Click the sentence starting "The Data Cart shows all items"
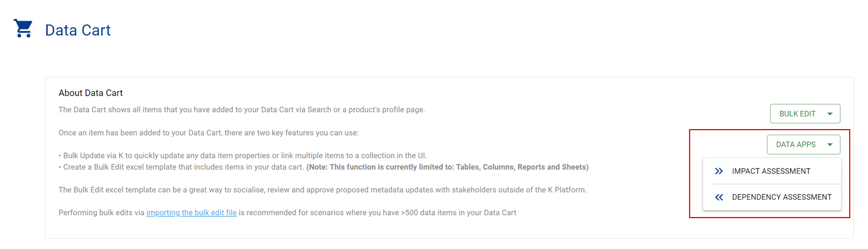This screenshot has width=868, height=249. [x=241, y=110]
